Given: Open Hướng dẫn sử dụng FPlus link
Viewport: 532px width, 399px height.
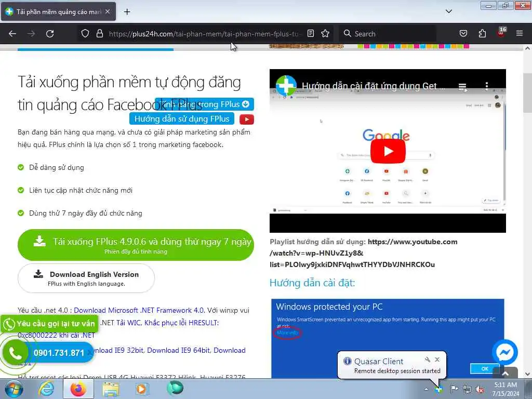Looking at the screenshot, I should (x=182, y=119).
